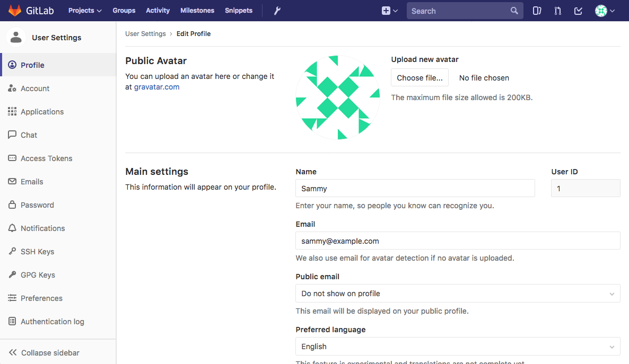This screenshot has height=364, width=629.
Task: Open the Admin Area wrench icon
Action: click(277, 10)
